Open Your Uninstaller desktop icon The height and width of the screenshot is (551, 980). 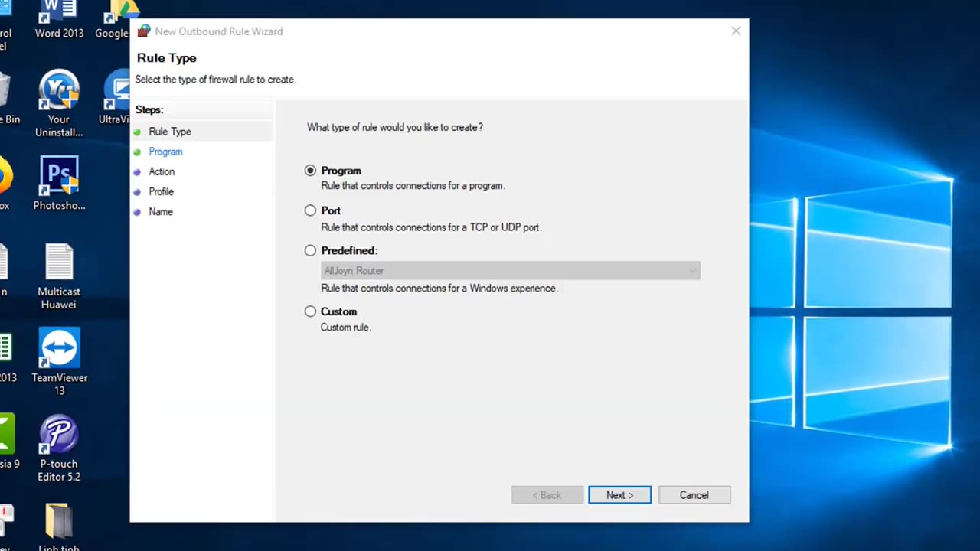[x=59, y=104]
